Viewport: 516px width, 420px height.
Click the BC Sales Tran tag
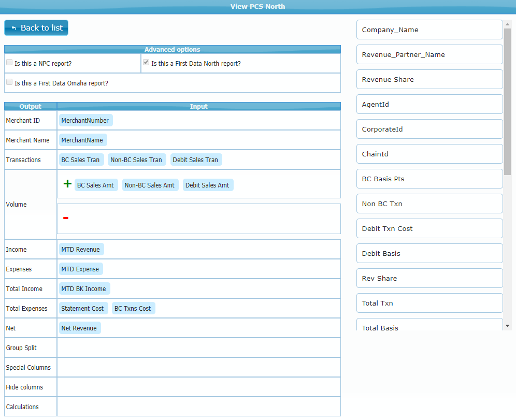coord(81,160)
